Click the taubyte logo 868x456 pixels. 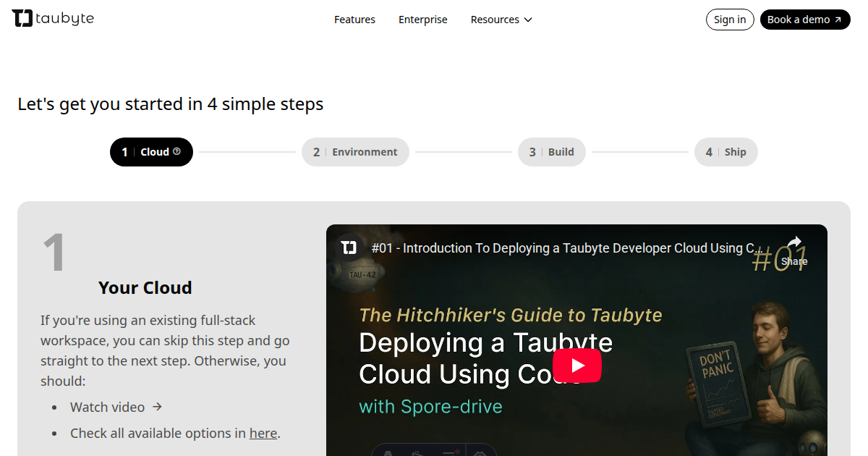point(53,19)
